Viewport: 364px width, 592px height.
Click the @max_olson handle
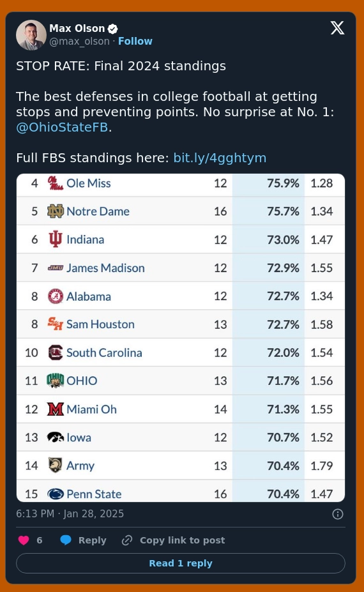(x=79, y=41)
